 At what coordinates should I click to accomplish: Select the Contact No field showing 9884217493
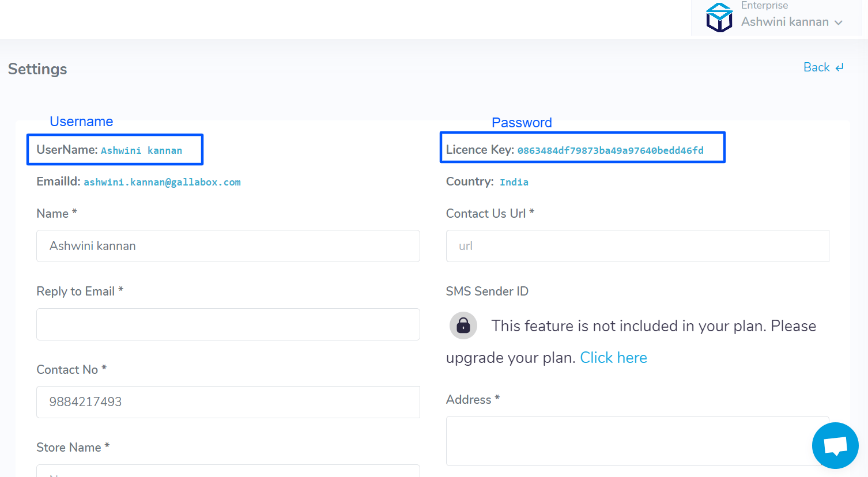pyautogui.click(x=228, y=402)
